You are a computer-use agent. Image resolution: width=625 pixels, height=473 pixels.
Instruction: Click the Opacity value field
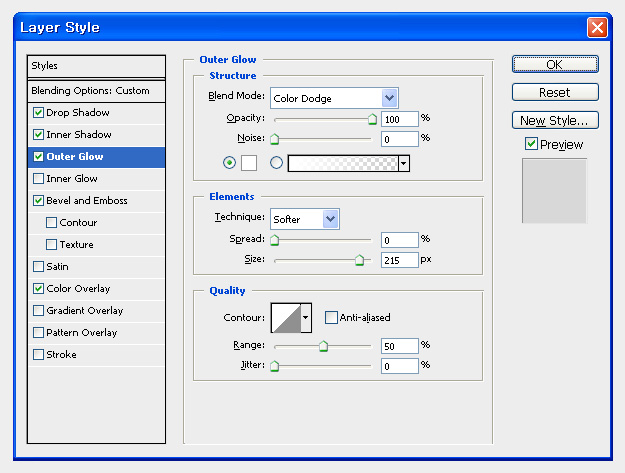[x=399, y=119]
